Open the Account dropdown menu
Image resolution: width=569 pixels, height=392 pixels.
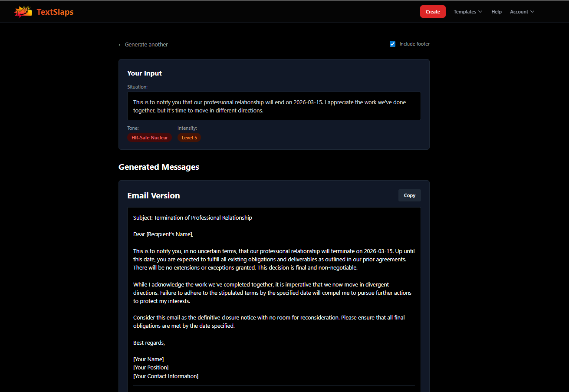(519, 12)
